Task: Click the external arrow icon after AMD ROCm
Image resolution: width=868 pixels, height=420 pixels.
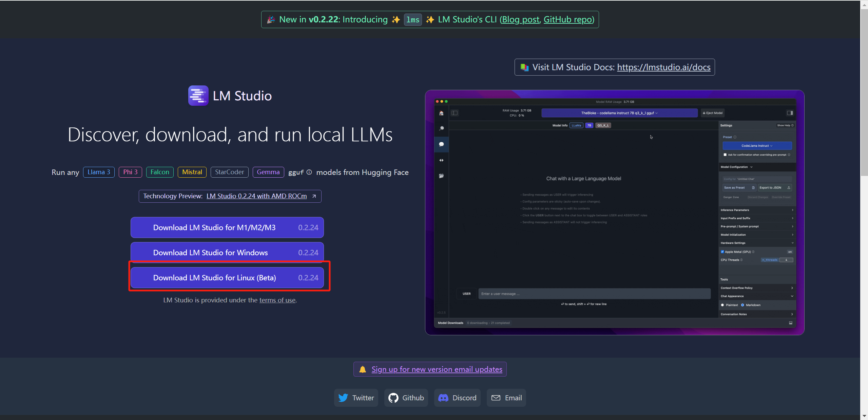Action: click(x=314, y=196)
